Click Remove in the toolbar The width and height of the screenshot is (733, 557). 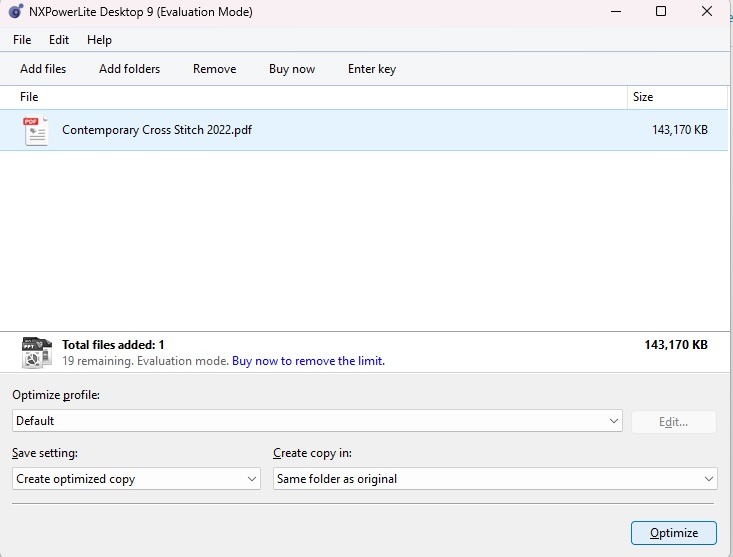[x=215, y=69]
